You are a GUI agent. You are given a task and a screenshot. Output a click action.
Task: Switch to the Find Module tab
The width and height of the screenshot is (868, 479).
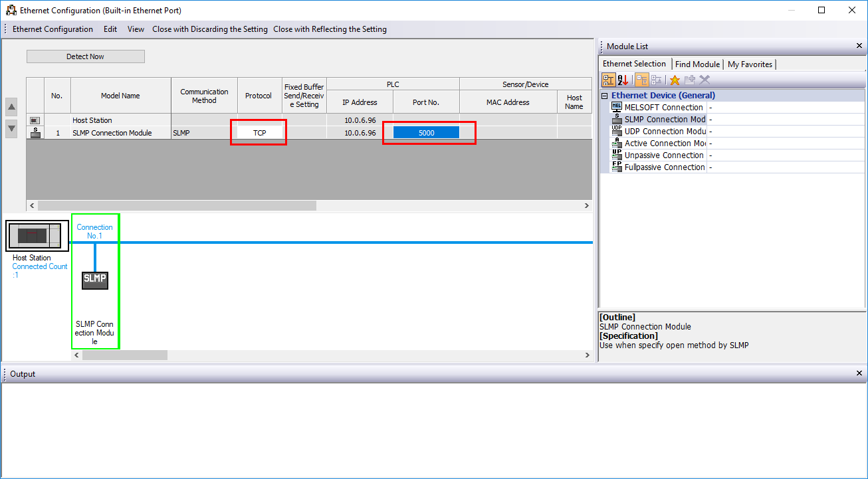point(697,64)
